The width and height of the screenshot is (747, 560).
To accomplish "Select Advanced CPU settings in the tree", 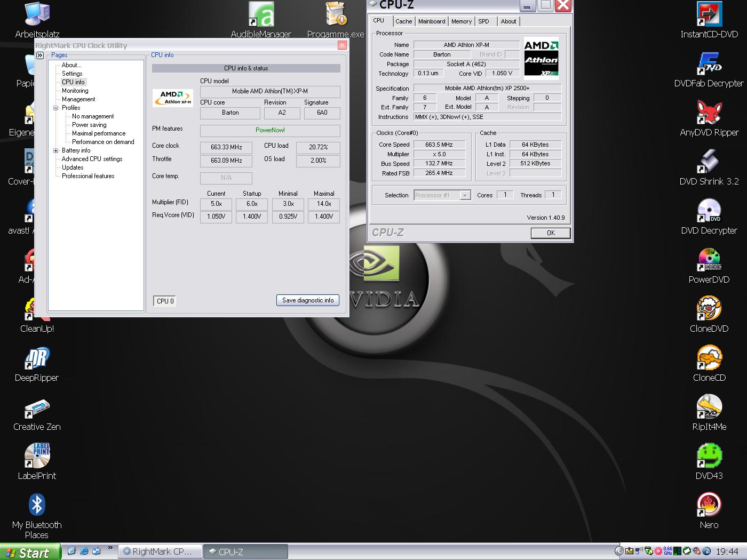I will 92,159.
